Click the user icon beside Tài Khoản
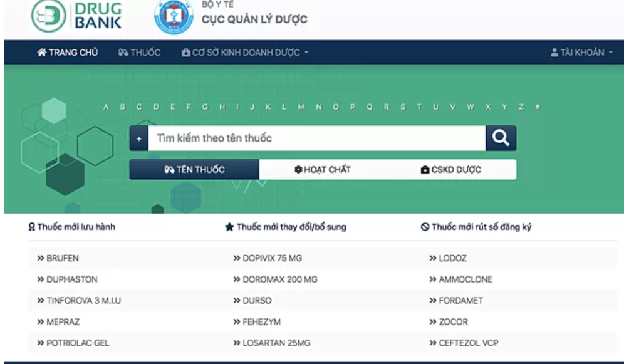Screen dimensions: 624x364 554,53
